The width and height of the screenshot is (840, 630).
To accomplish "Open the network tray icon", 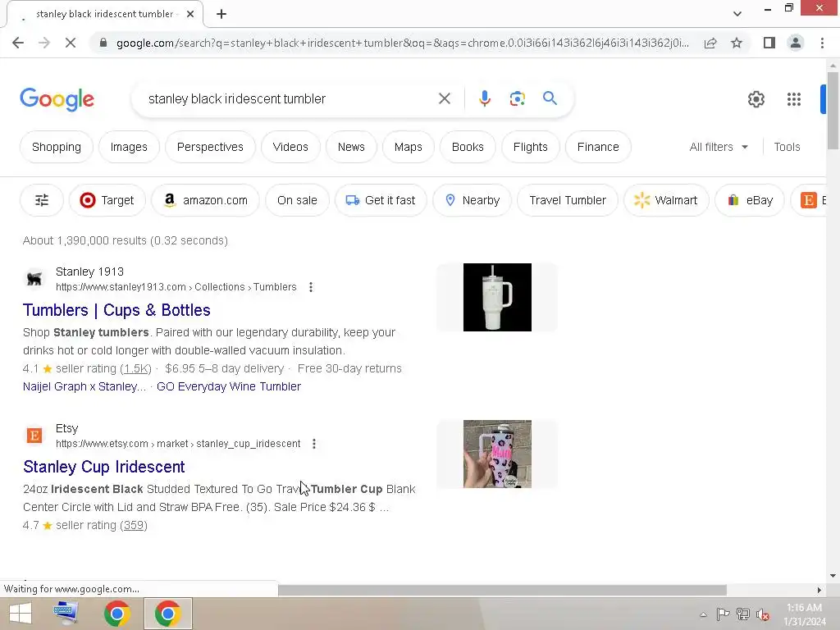I will 743,614.
